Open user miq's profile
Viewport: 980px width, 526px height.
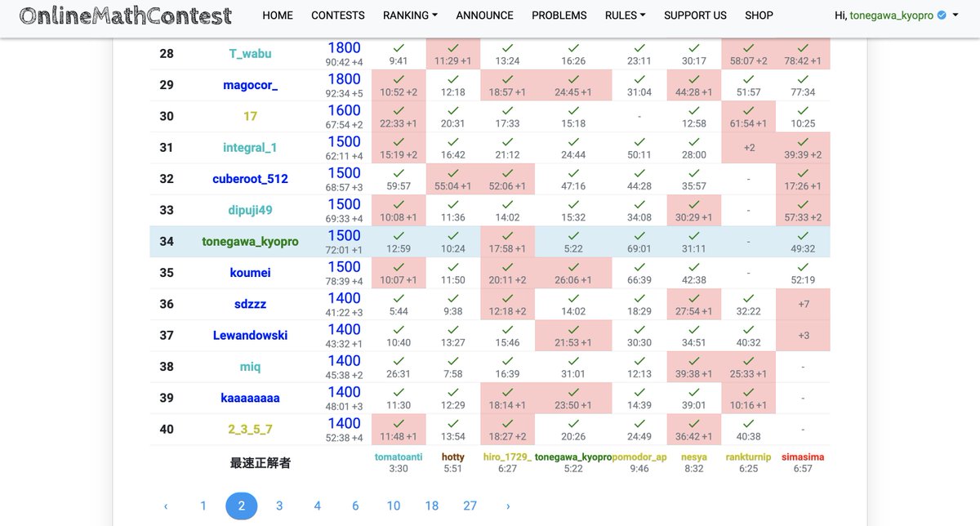pos(250,367)
